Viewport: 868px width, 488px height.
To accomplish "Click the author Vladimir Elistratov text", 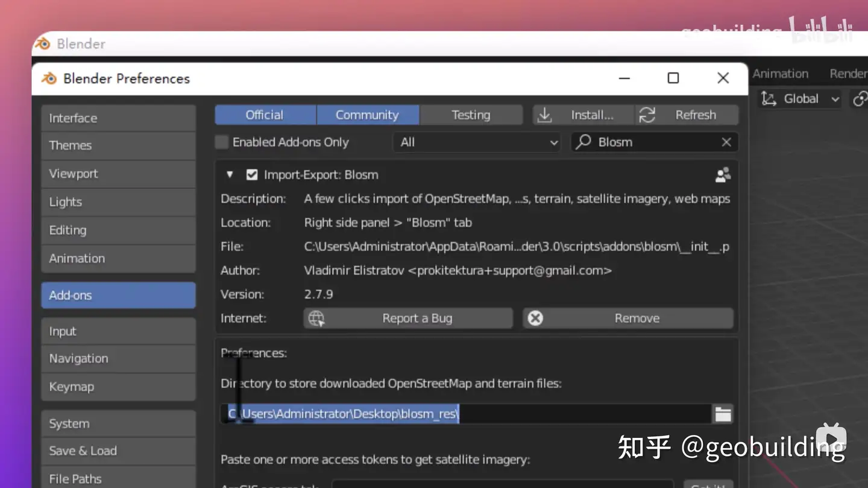I will [458, 270].
